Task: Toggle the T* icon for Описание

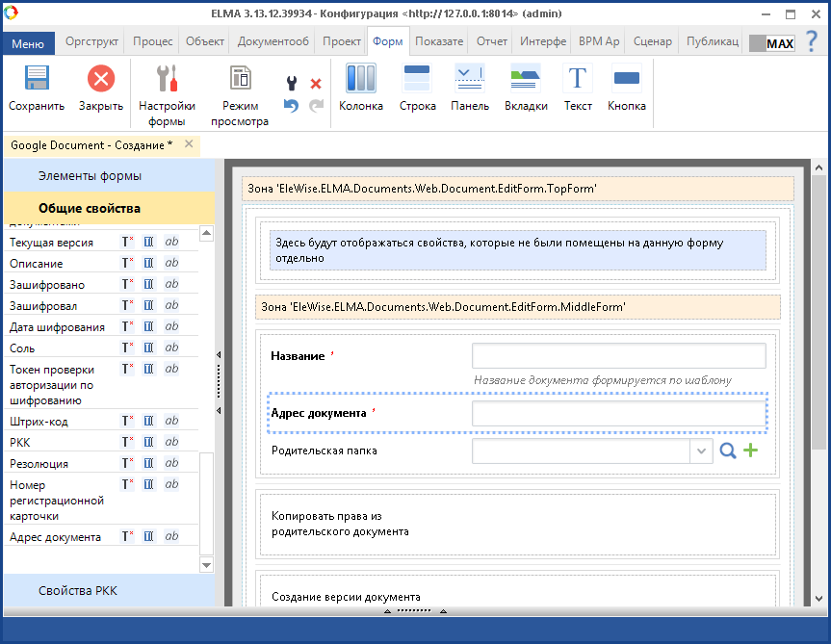Action: click(x=126, y=264)
